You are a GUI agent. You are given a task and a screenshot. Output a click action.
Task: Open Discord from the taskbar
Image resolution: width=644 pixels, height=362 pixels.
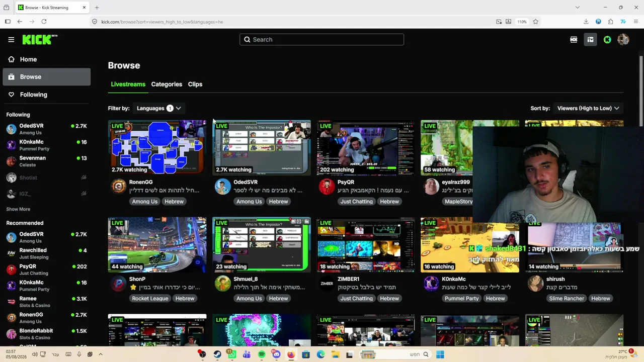click(x=276, y=354)
